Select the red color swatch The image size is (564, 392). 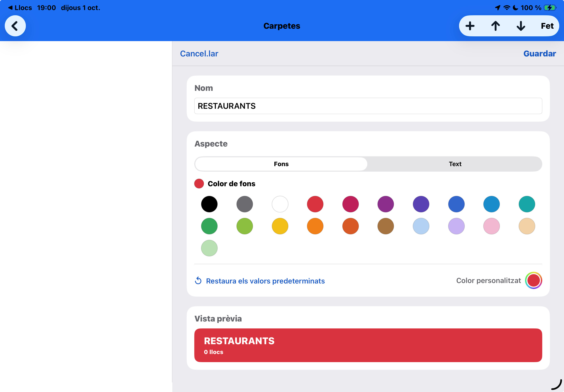pyautogui.click(x=315, y=204)
